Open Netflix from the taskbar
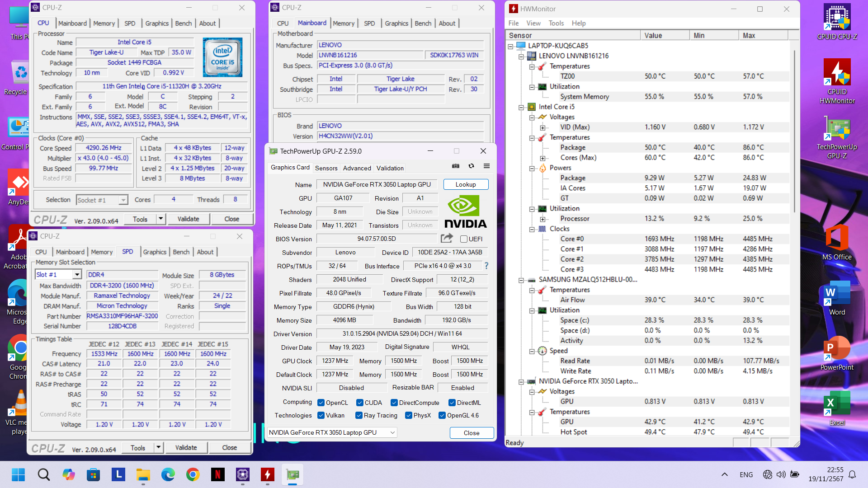Viewport: 868px width, 488px height. point(217,474)
